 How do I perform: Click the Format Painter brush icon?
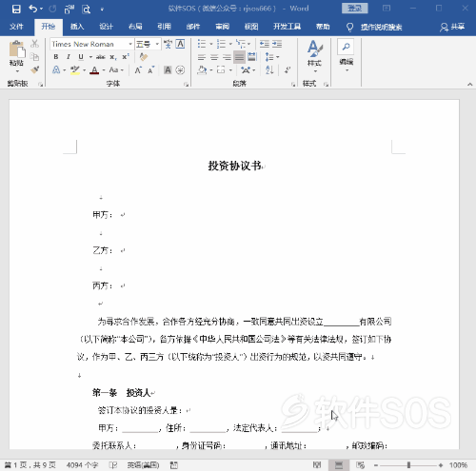pos(35,69)
